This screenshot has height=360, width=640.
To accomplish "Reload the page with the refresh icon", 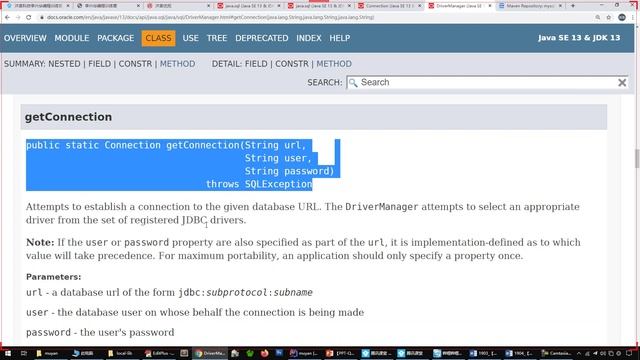I will [29, 18].
